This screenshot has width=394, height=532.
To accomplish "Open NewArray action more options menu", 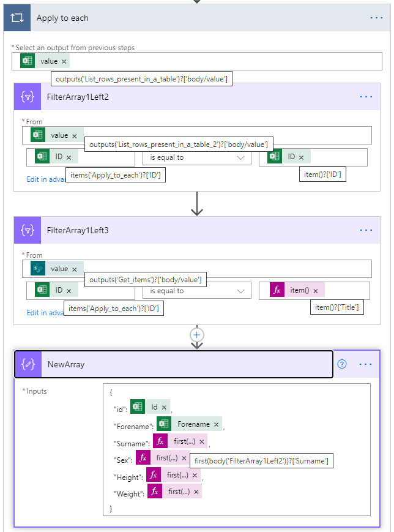I will 366,364.
